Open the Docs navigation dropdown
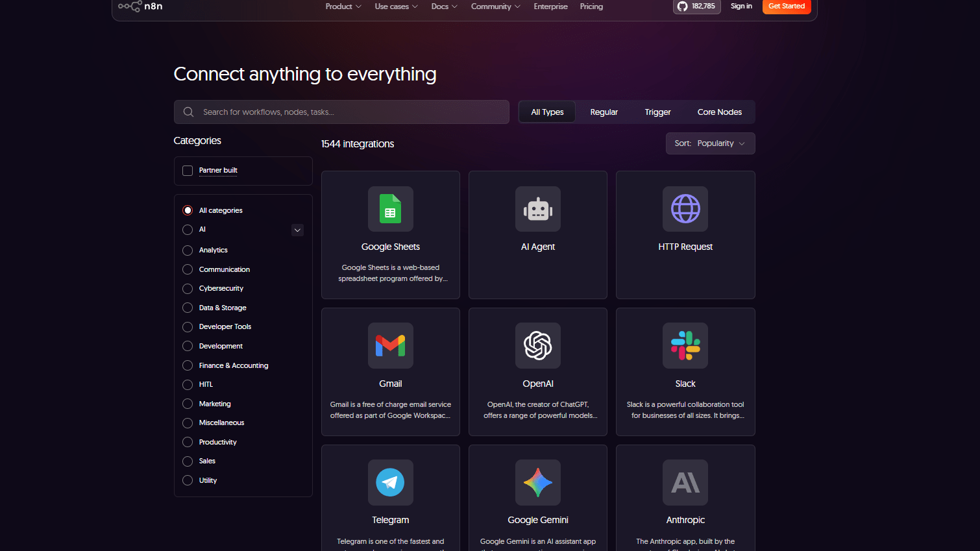The image size is (980, 551). (444, 6)
